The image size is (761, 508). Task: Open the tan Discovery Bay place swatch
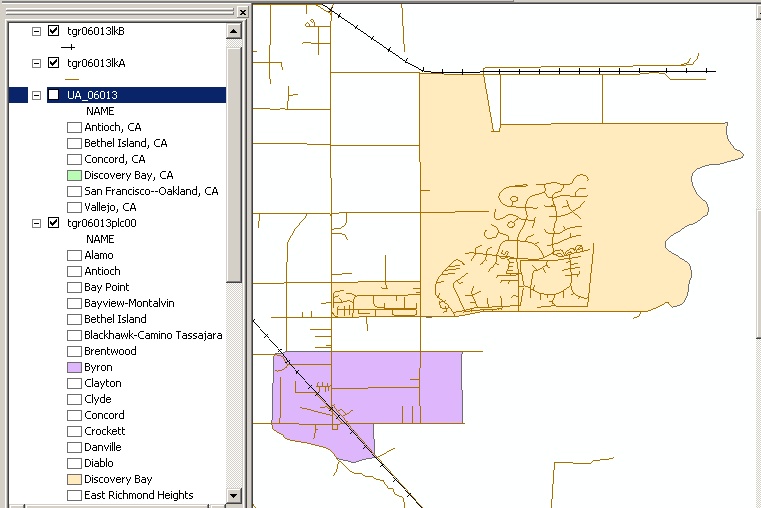coord(74,480)
